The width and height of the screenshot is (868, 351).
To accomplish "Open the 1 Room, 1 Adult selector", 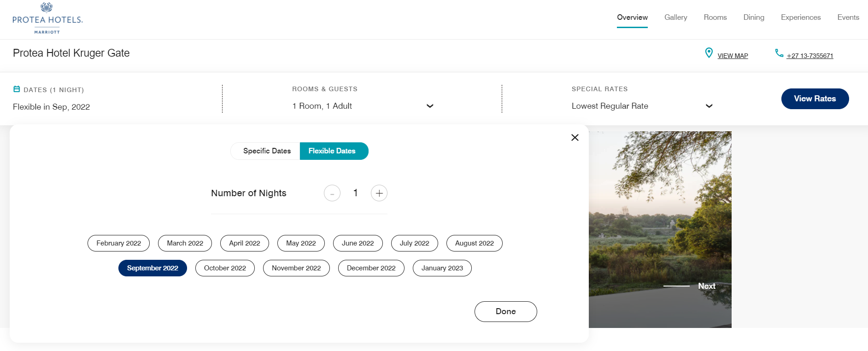I will point(363,106).
